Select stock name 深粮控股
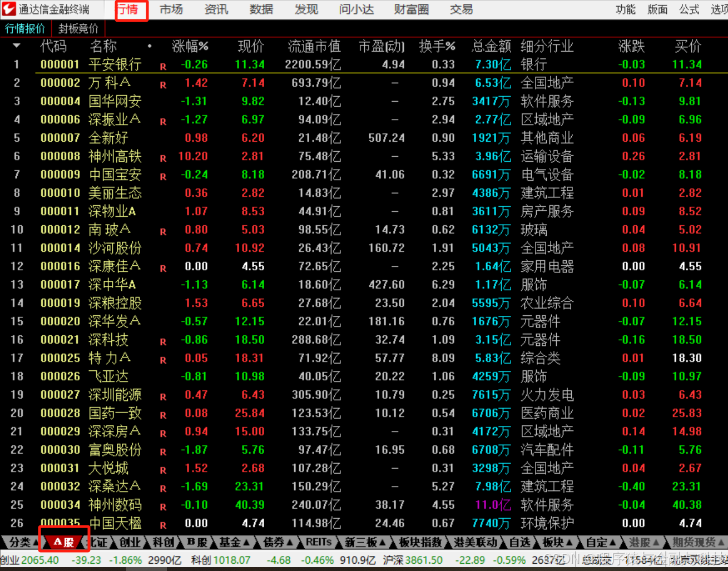Screen dimensions: 728x571 [115, 303]
